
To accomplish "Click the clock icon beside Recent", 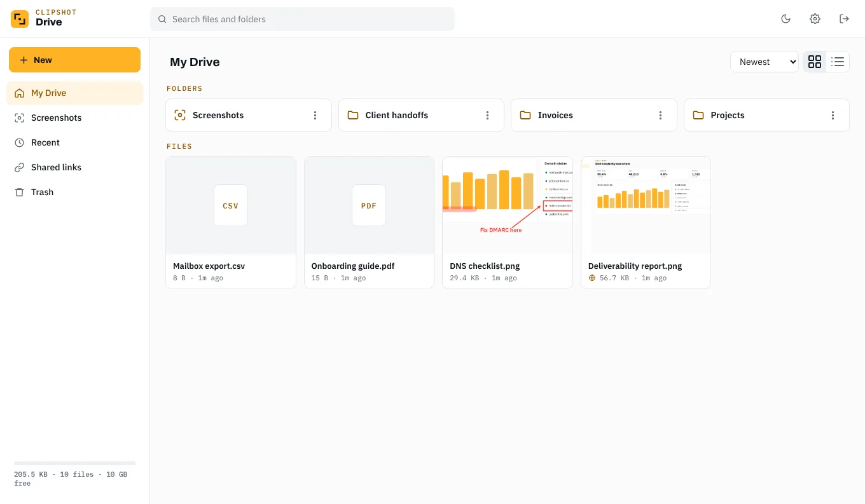I will (x=20, y=142).
